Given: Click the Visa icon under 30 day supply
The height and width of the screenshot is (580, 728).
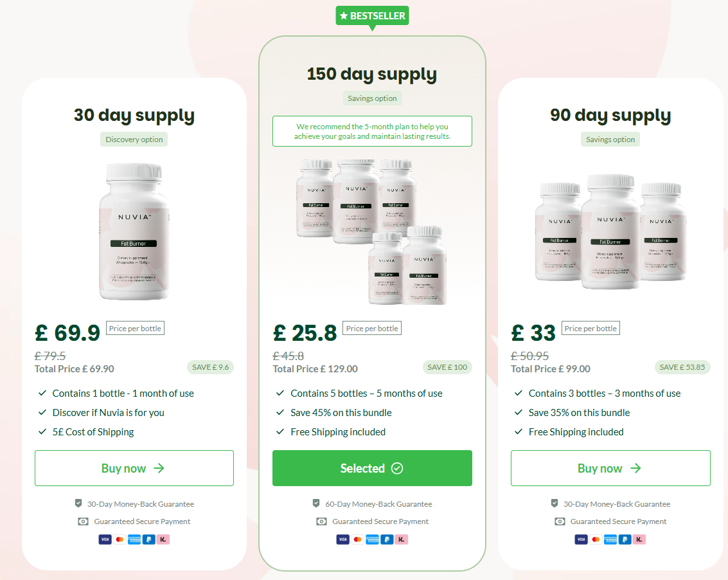Looking at the screenshot, I should coord(105,539).
